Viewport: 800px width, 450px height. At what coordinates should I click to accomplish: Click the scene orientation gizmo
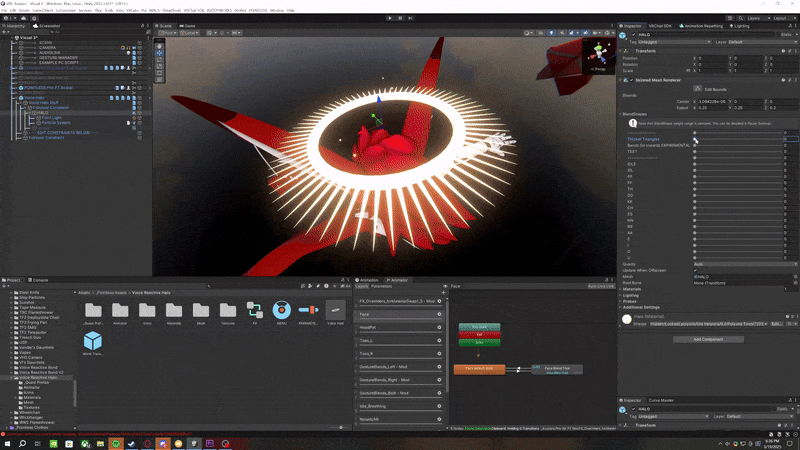click(x=599, y=55)
